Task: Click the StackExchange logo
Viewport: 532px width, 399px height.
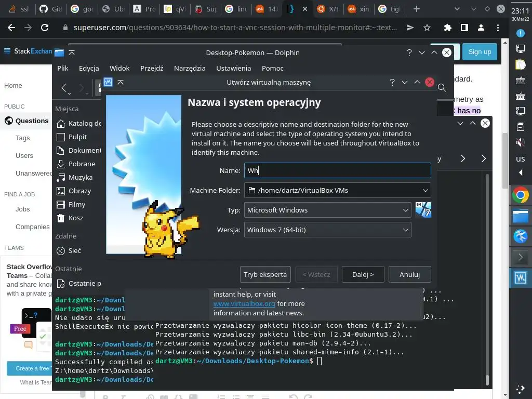Action: point(28,51)
